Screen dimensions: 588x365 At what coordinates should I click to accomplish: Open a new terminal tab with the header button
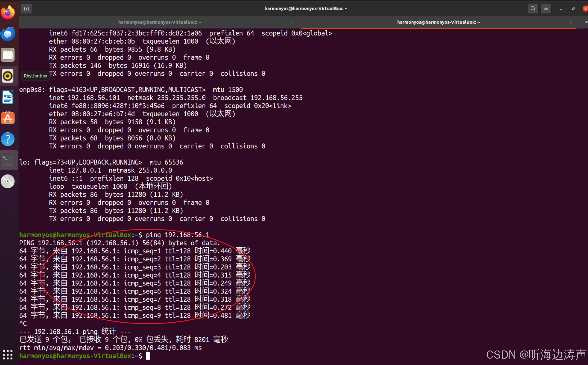point(26,9)
